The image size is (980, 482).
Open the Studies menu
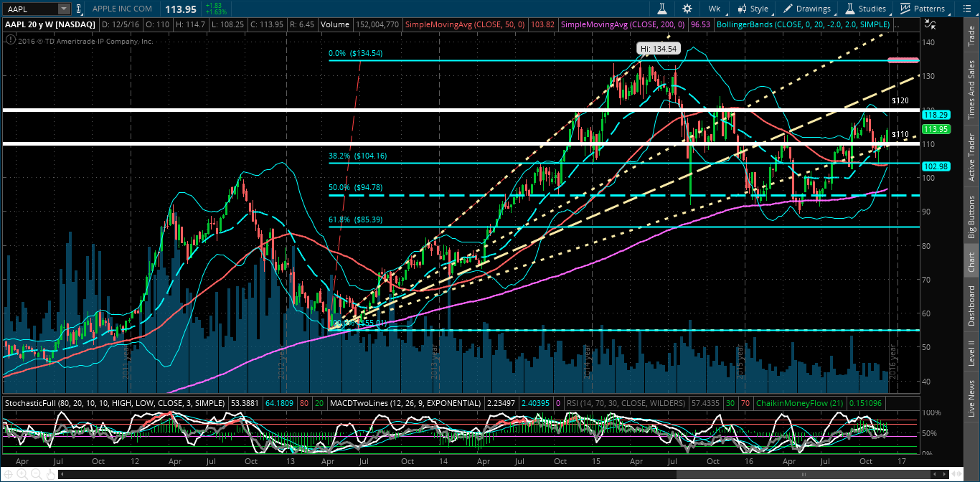(865, 9)
